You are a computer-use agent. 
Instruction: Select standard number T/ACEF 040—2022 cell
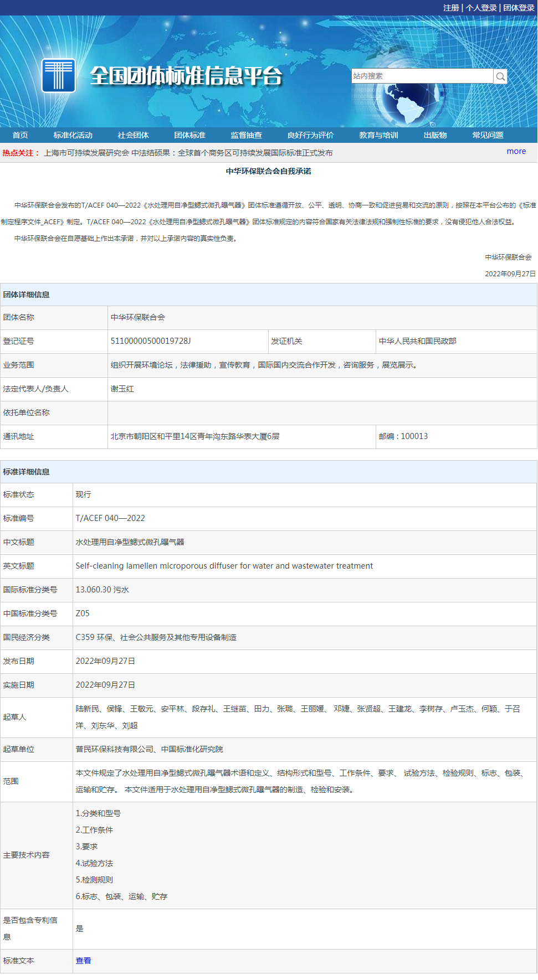pyautogui.click(x=305, y=518)
